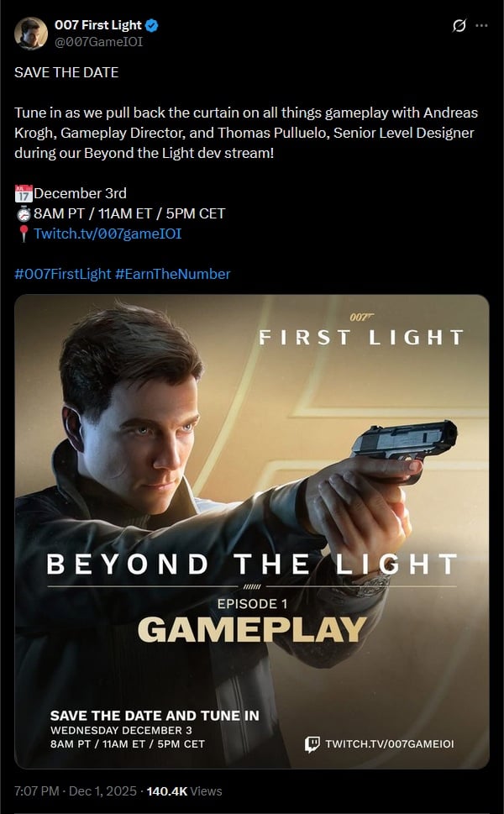Click the stopwatch emoji beside 8AM PT
This screenshot has height=814, width=504.
coord(24,214)
